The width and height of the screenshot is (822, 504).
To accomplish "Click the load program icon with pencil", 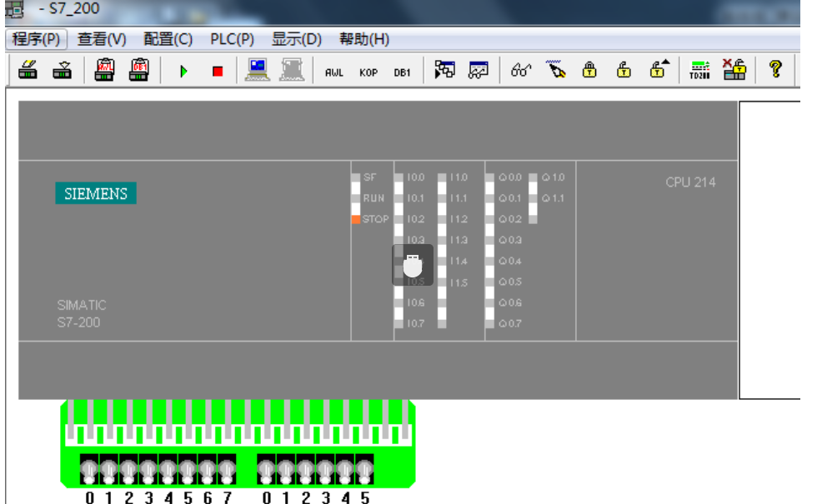I will pyautogui.click(x=28, y=70).
